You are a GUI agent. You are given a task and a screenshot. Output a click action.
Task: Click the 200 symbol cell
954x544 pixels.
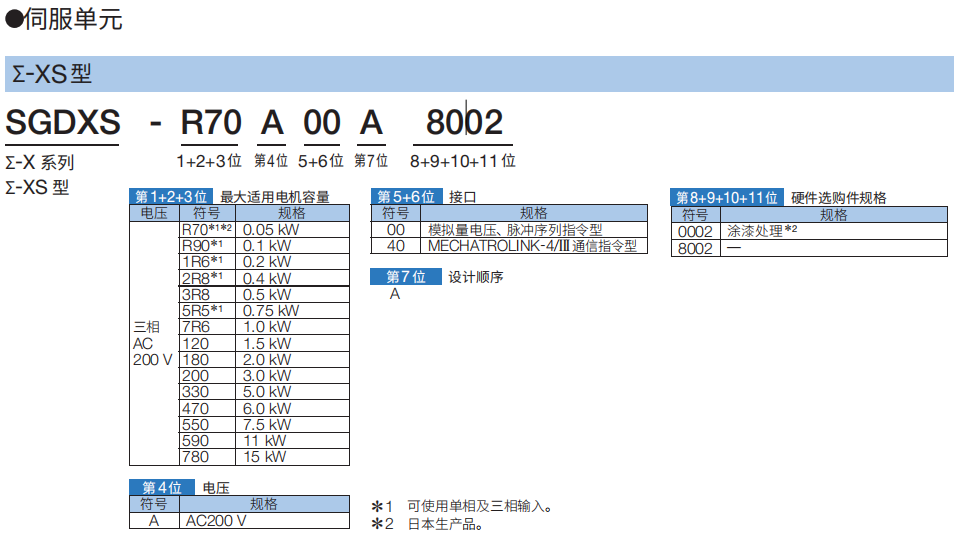[207, 375]
